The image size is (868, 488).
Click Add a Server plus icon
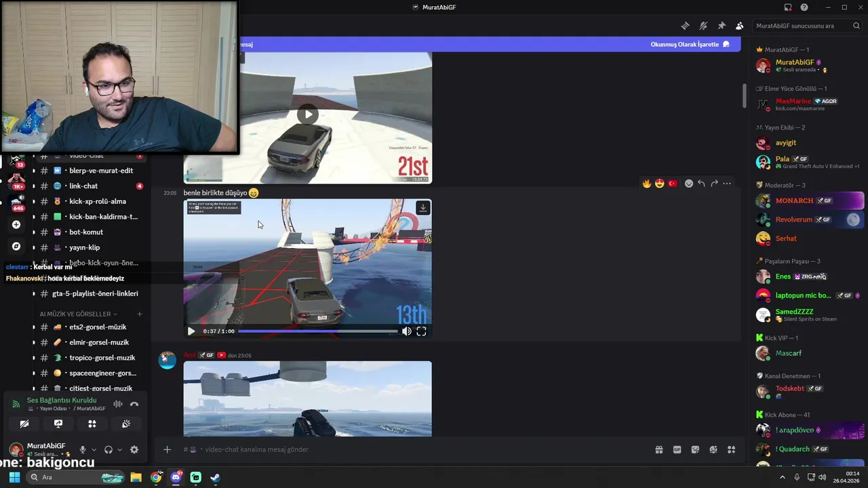(16, 224)
